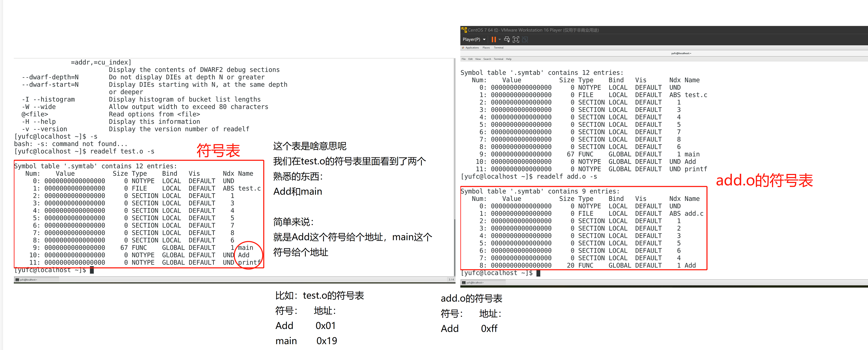This screenshot has width=868, height=350.
Task: Click the yufc@localhost taskbar button in right window
Action: pyautogui.click(x=483, y=283)
